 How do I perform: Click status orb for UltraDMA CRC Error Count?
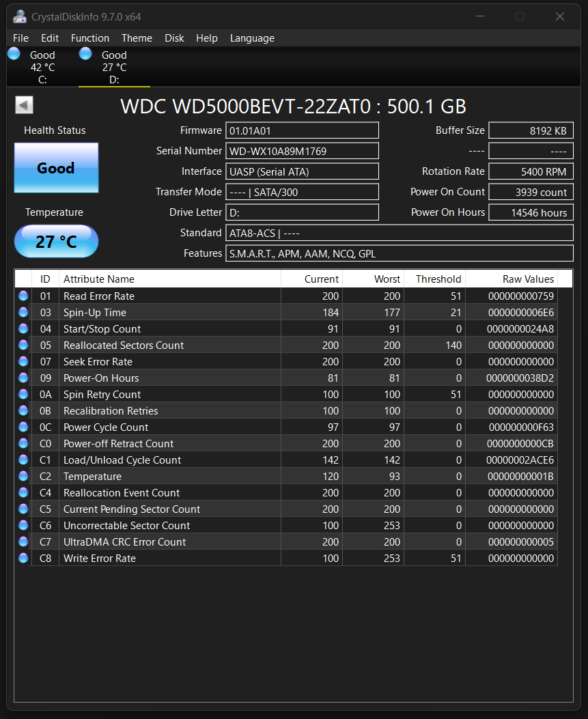pos(23,541)
